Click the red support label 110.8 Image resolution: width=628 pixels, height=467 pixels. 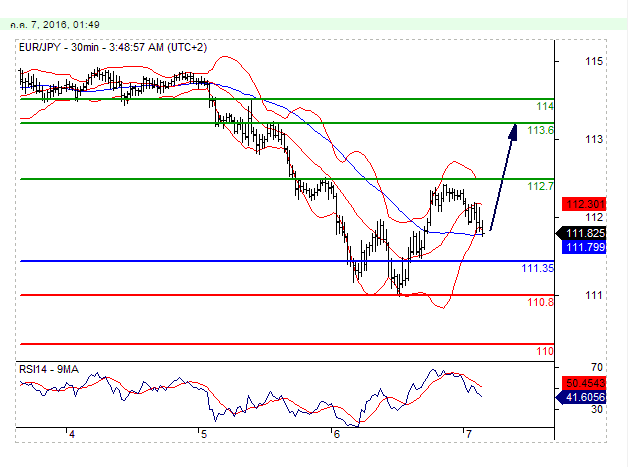coord(541,302)
